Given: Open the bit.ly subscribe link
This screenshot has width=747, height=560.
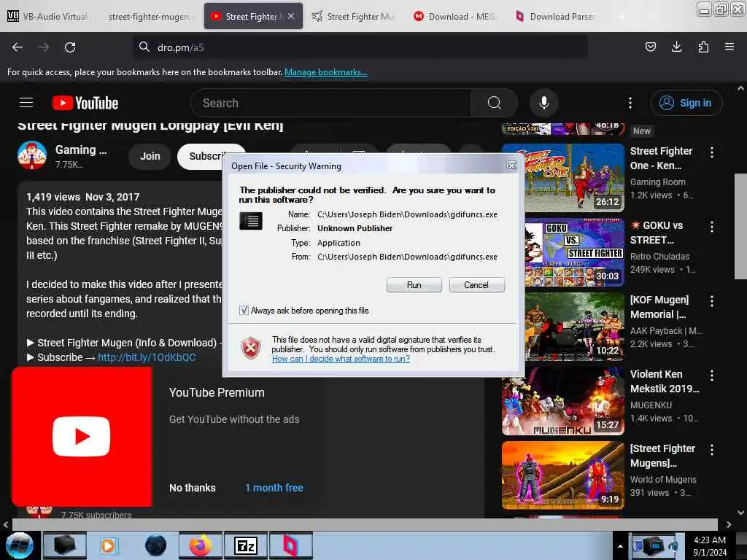Looking at the screenshot, I should [147, 357].
